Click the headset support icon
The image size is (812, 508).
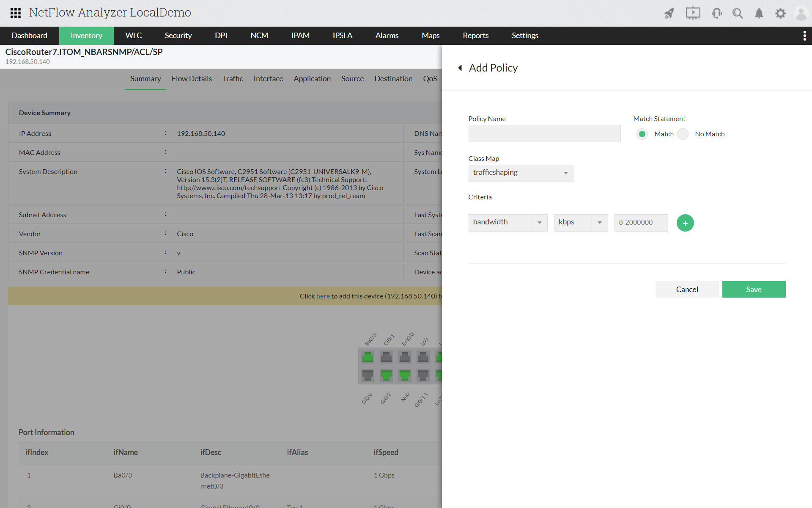pos(716,14)
